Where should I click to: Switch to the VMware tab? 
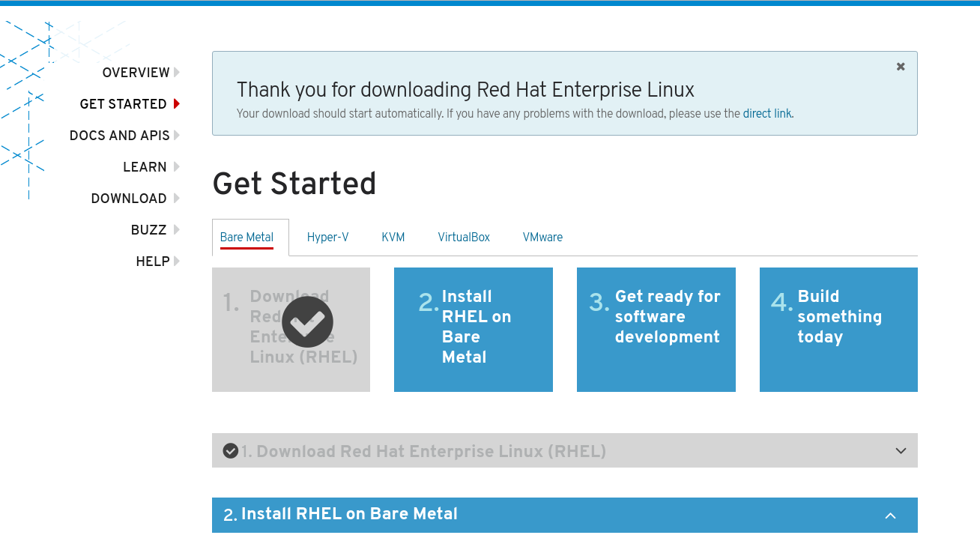pyautogui.click(x=542, y=238)
